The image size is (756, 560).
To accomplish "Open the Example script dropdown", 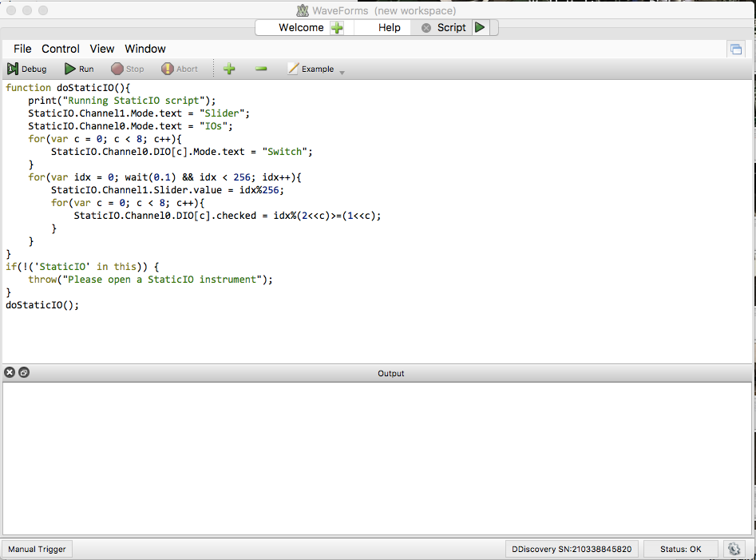I will tap(316, 69).
